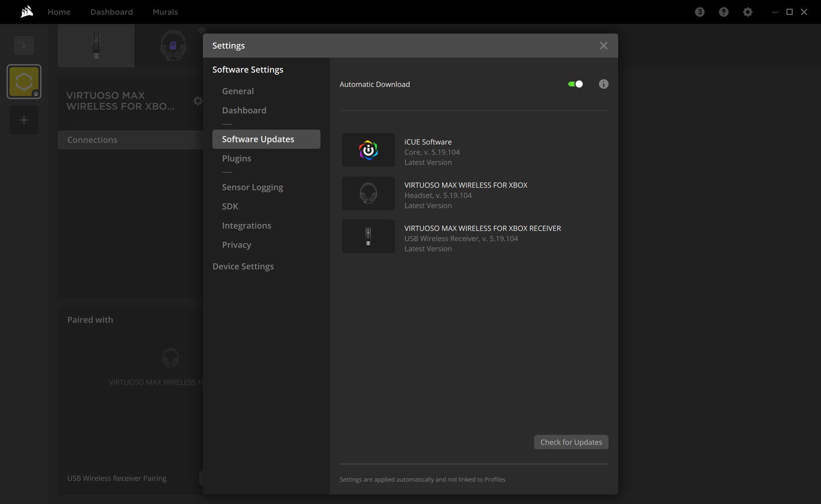Click the Automatic Download info icon
Viewport: 821px width, 504px height.
coord(603,84)
